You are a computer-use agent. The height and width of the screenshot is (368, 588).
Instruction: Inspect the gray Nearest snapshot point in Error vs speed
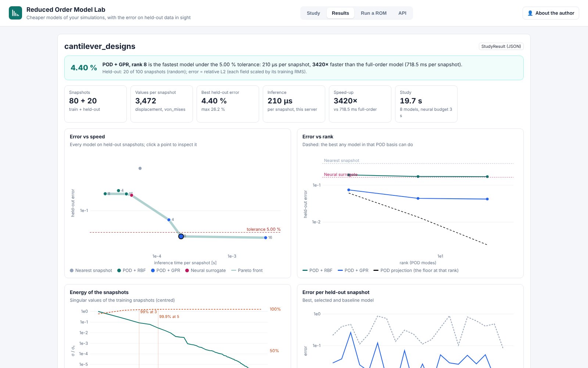[140, 168]
